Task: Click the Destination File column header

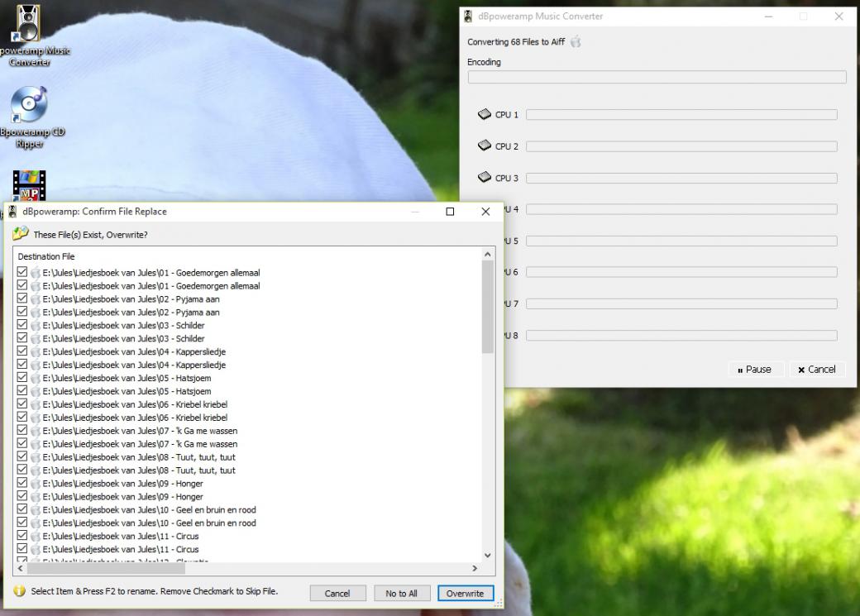Action: pyautogui.click(x=46, y=256)
